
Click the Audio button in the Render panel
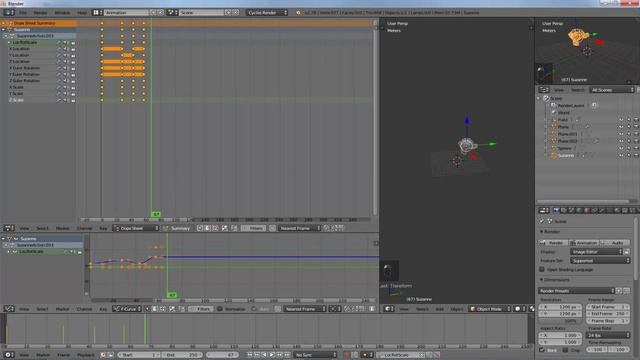[615, 242]
